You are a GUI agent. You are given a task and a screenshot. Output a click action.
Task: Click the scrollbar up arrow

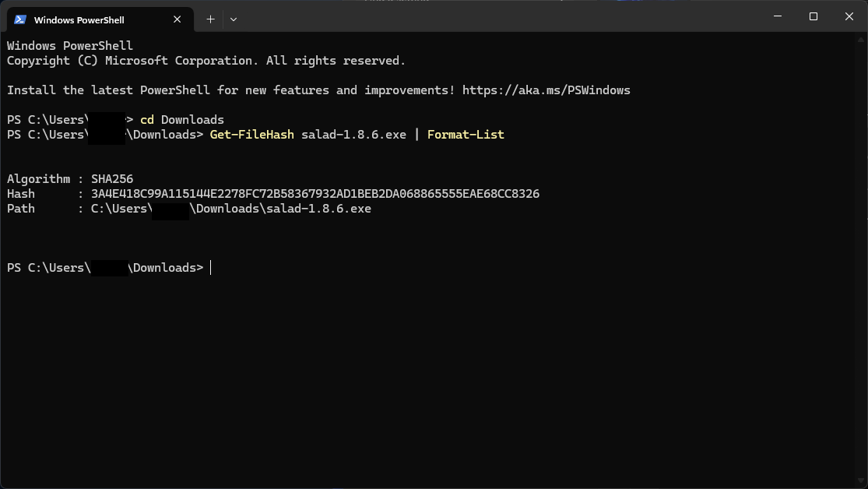pos(860,39)
